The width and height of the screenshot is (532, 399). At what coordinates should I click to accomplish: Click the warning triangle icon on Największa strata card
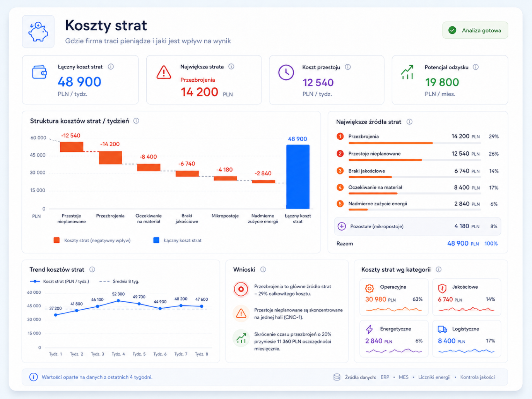[x=164, y=72]
